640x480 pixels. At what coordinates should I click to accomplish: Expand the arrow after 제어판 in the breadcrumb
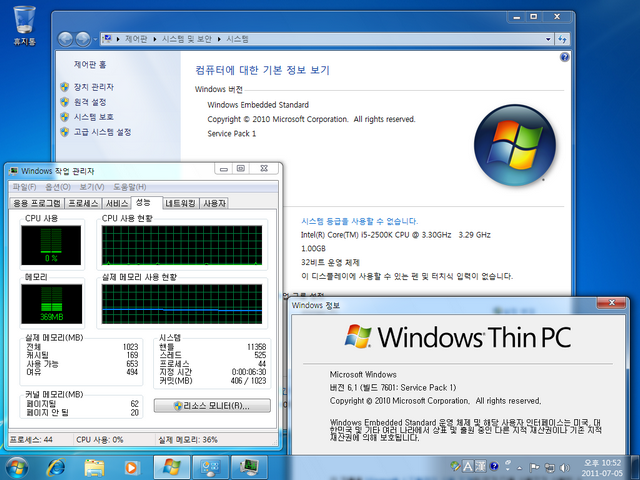click(x=155, y=39)
